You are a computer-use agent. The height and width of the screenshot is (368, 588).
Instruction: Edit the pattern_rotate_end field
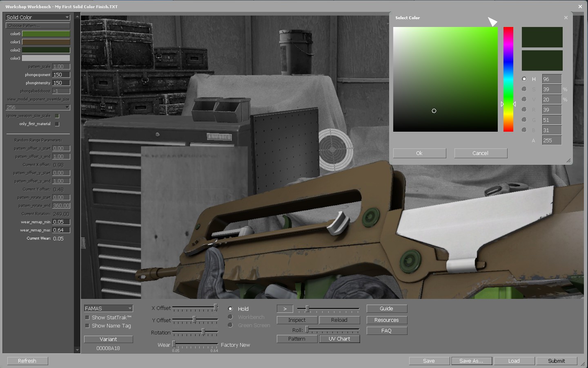(61, 205)
